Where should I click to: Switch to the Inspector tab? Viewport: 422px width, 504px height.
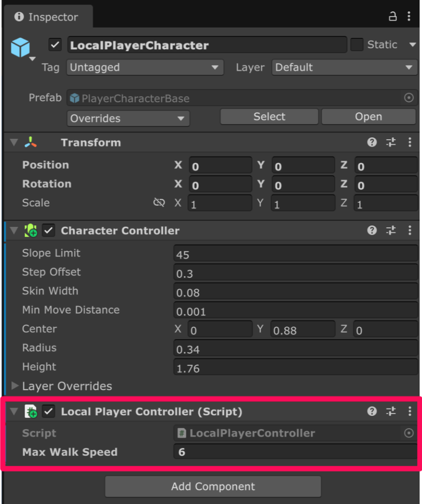pos(47,17)
